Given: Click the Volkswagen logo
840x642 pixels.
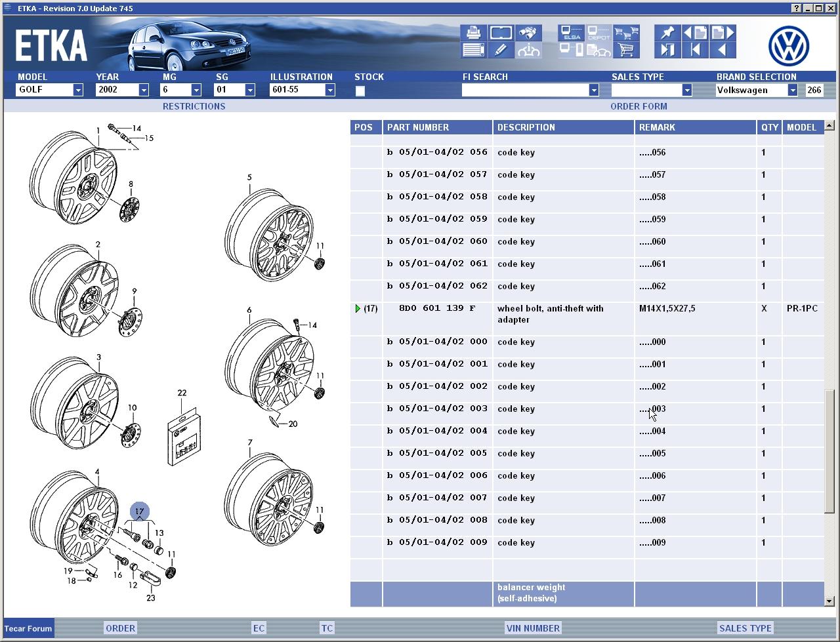Looking at the screenshot, I should click(x=788, y=46).
